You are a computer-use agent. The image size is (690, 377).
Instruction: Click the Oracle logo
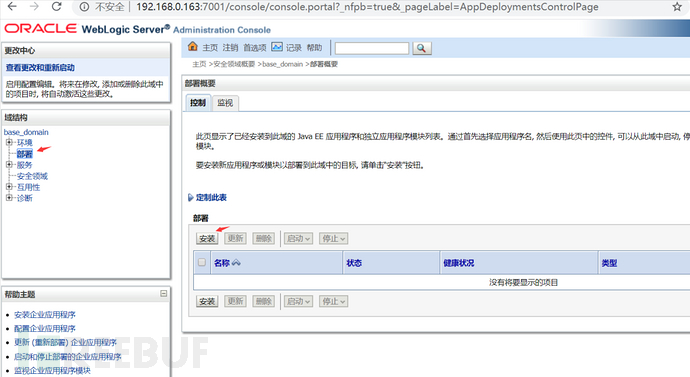40,29
